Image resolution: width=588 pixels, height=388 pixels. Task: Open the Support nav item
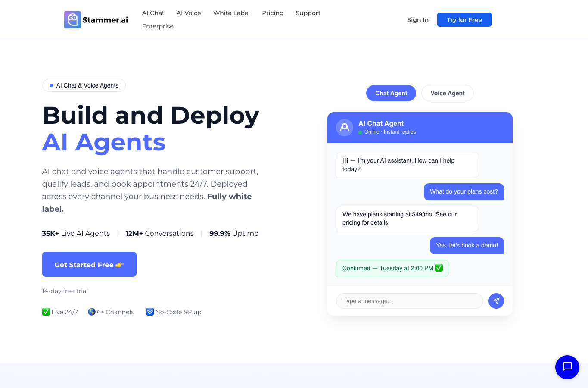point(308,13)
